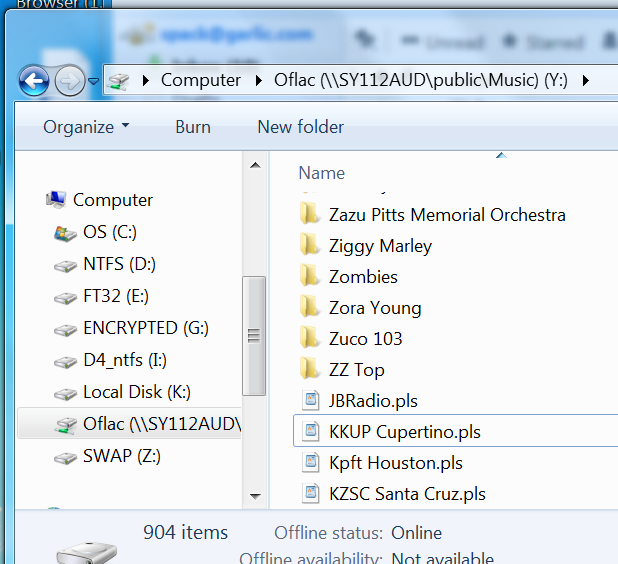This screenshot has height=564, width=618.
Task: Click the 904 items count in details pane
Action: click(186, 532)
